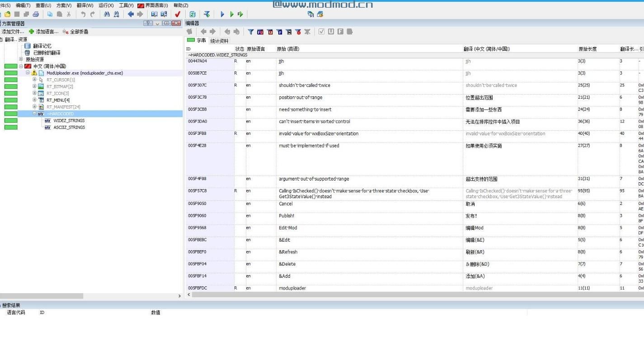644x352 pixels.
Task: Click the 原始长度 column header
Action: click(598, 49)
